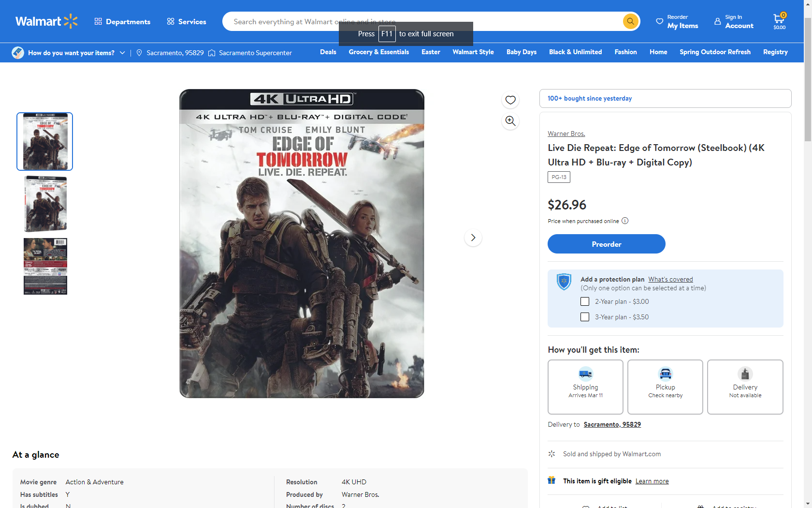This screenshot has height=508, width=812.
Task: Click the PG-13 rating tag
Action: pyautogui.click(x=559, y=177)
